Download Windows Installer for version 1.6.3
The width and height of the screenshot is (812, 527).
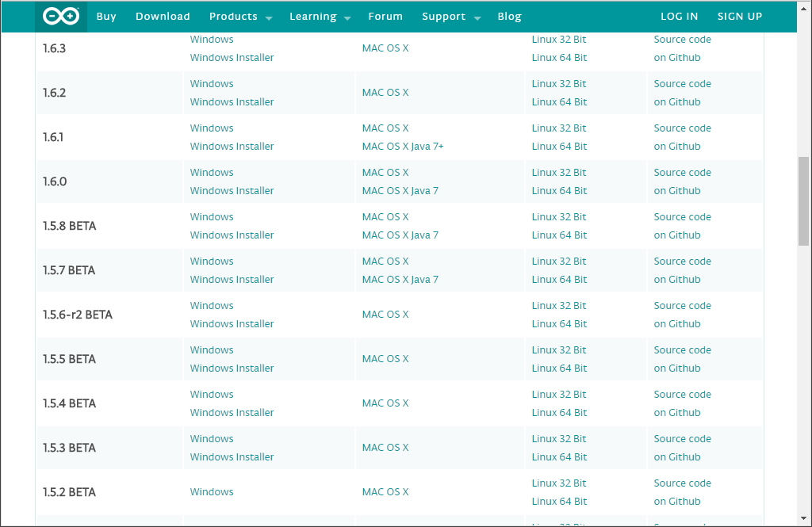(x=232, y=58)
